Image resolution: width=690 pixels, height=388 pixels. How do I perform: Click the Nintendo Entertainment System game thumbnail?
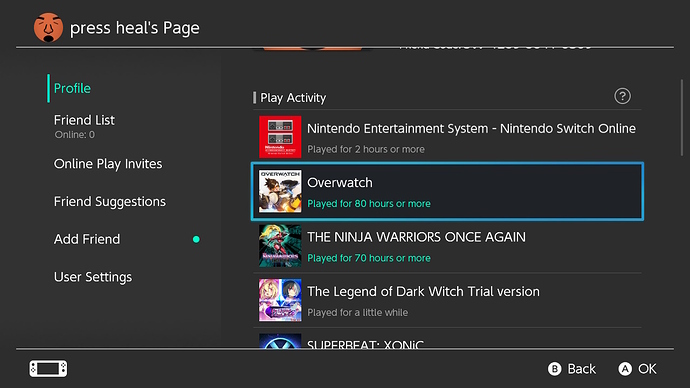tap(280, 137)
